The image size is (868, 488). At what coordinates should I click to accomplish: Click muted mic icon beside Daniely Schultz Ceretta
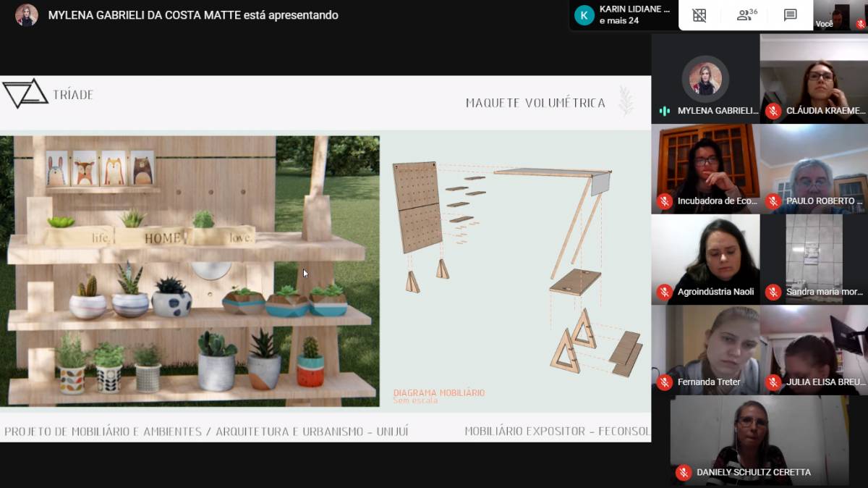pos(683,472)
